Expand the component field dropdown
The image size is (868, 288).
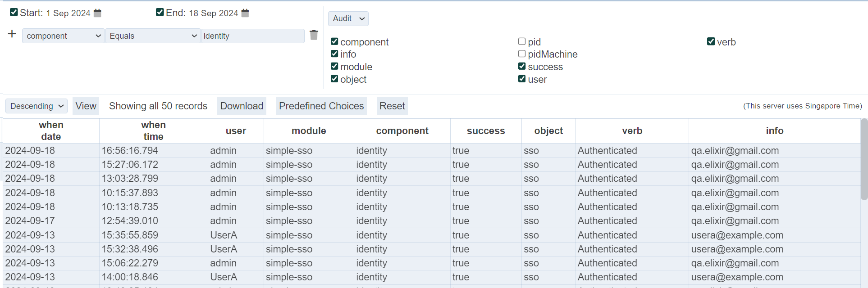[64, 36]
